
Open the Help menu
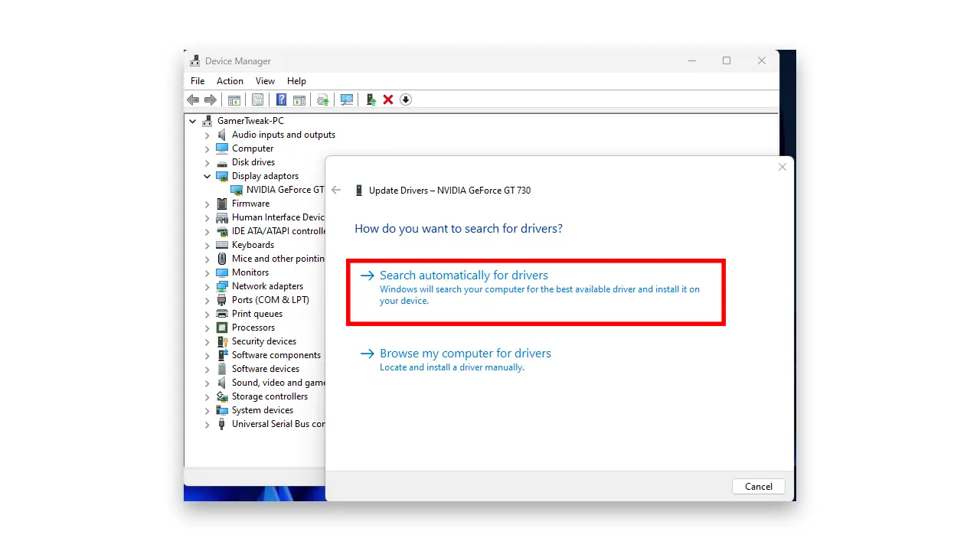point(296,81)
